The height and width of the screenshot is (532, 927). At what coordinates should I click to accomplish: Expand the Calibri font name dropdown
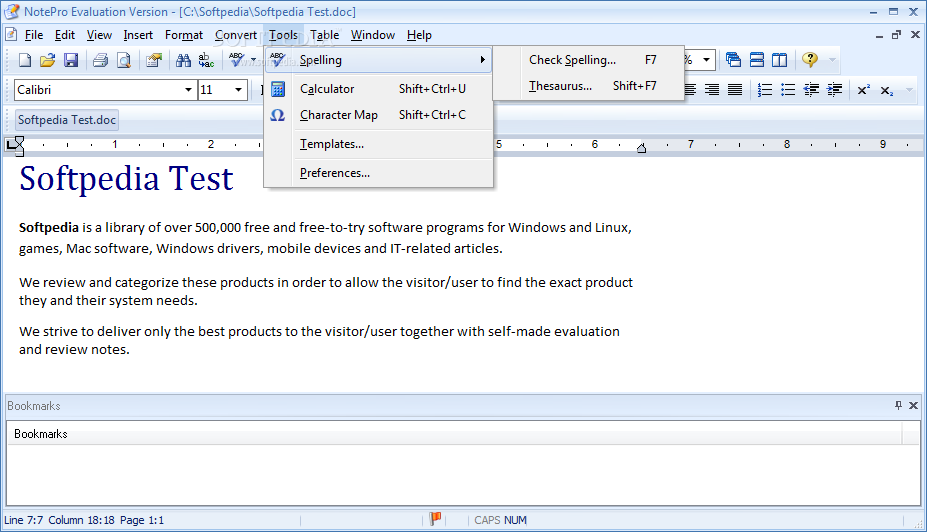[188, 90]
